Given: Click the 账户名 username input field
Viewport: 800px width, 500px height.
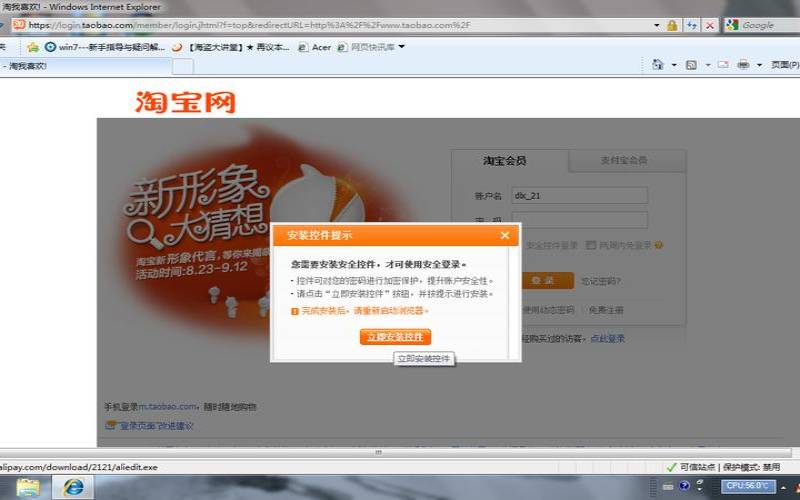Looking at the screenshot, I should (579, 196).
